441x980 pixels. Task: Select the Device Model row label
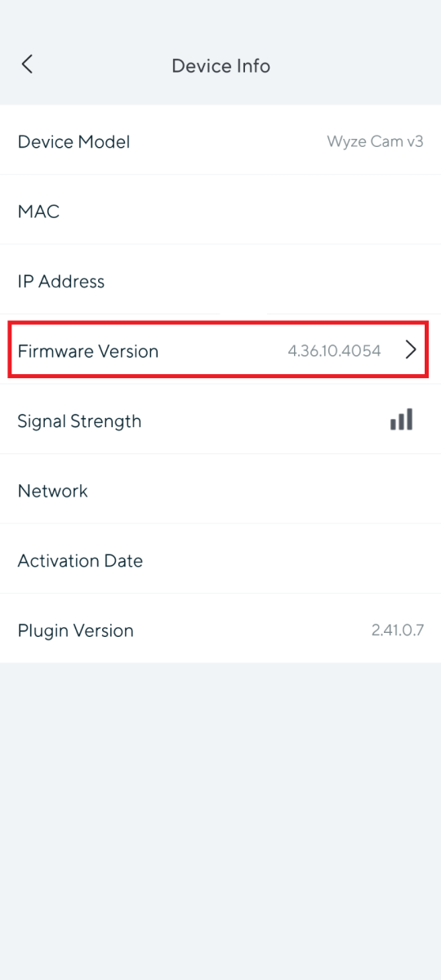[x=73, y=141]
